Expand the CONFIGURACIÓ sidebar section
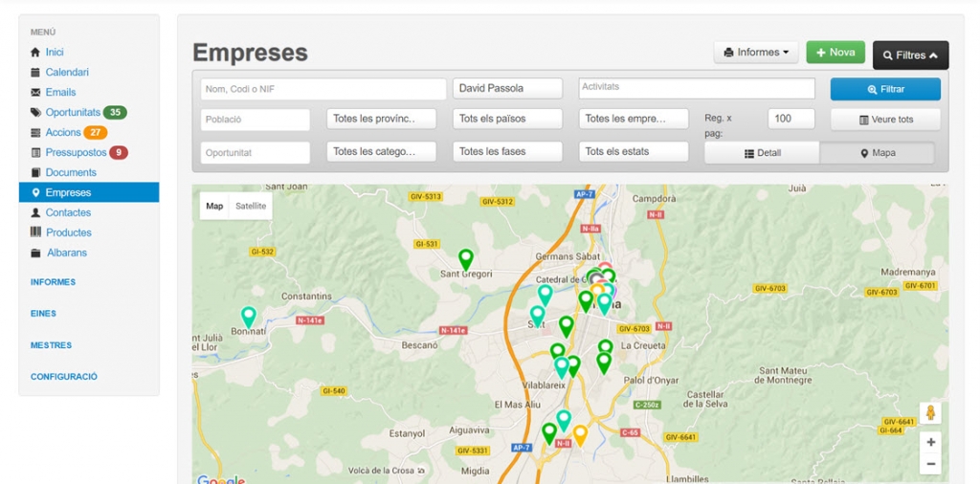This screenshot has width=980, height=484. (x=64, y=377)
